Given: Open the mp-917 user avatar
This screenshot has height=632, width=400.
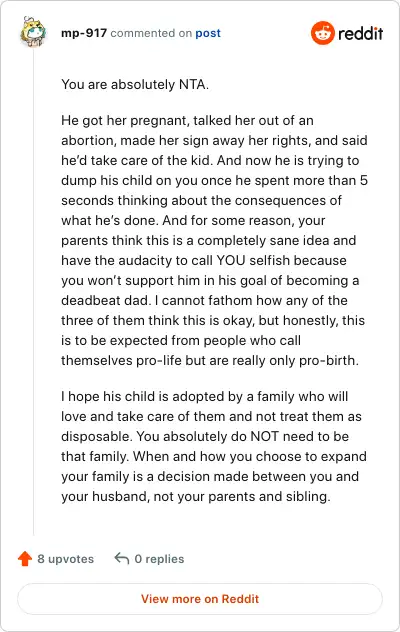Looking at the screenshot, I should [33, 31].
